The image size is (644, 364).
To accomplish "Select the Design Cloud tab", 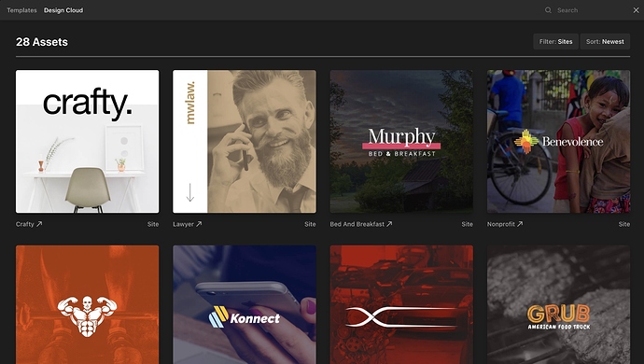I will [63, 10].
